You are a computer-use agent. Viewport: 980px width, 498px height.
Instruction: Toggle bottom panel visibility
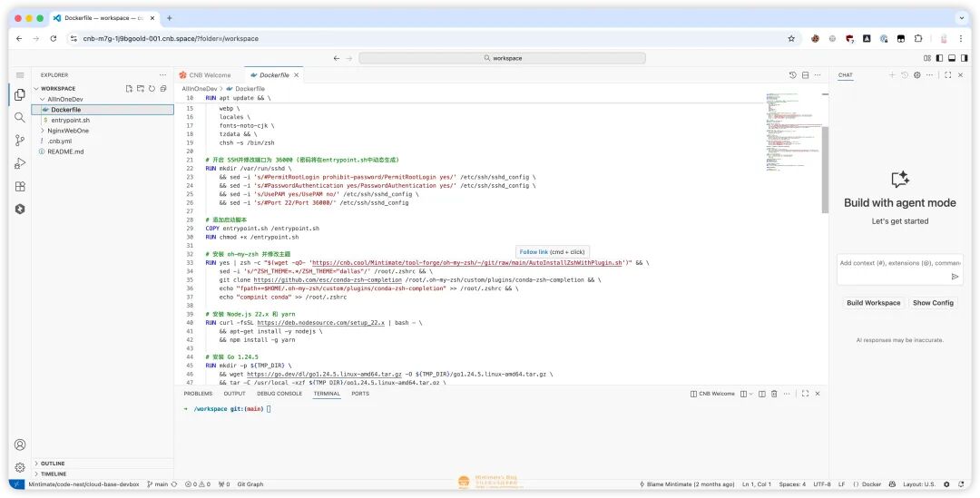[x=952, y=58]
